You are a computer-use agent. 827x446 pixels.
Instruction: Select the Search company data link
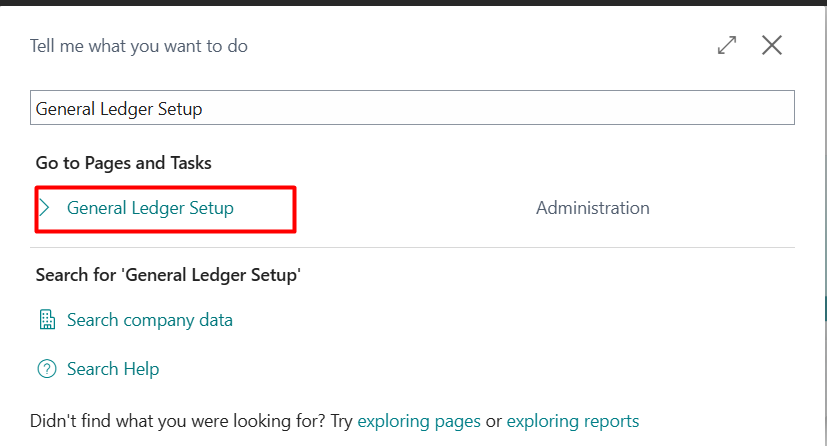point(150,320)
